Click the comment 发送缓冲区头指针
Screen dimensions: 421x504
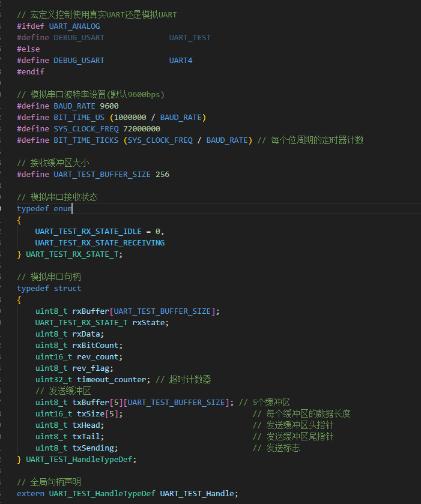coord(293,425)
